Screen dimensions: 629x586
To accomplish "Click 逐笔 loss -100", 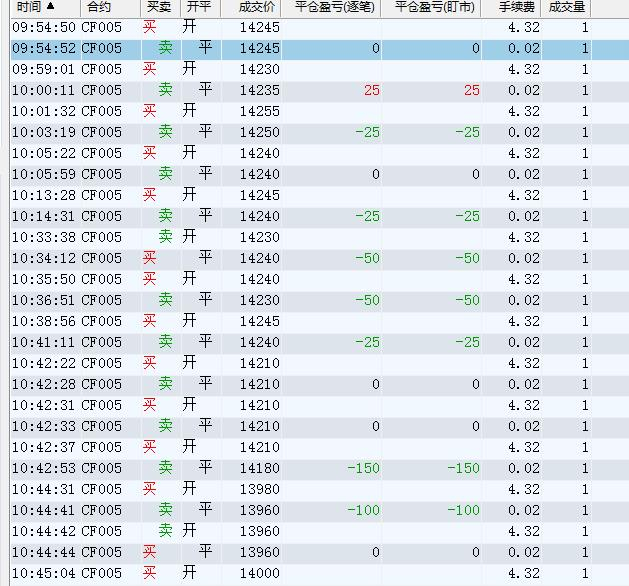I will pyautogui.click(x=363, y=510).
